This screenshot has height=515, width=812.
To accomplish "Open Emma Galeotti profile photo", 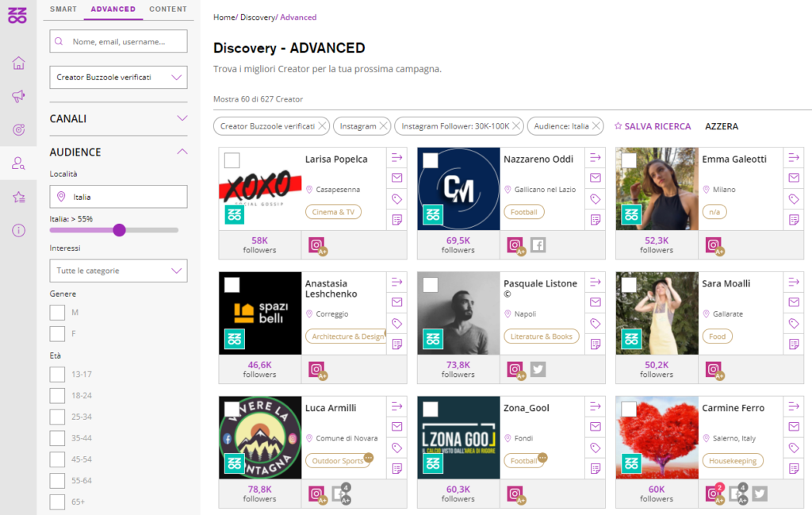I will 657,189.
